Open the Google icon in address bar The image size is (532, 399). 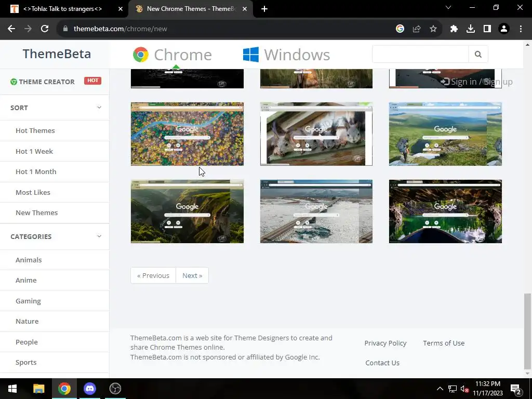(x=400, y=29)
